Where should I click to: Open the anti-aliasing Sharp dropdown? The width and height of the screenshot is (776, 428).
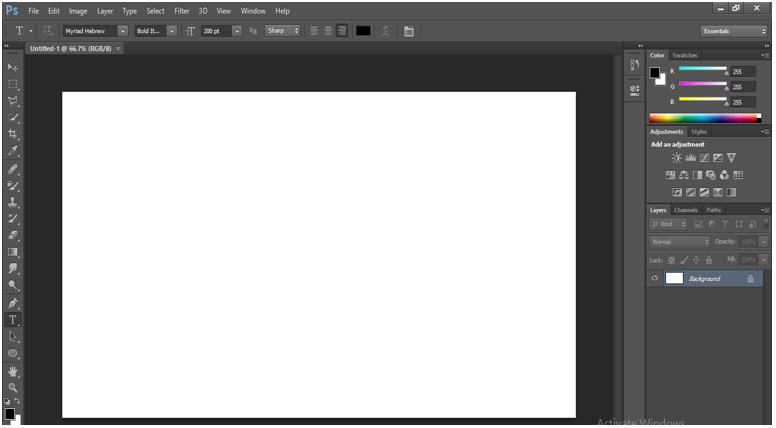283,31
